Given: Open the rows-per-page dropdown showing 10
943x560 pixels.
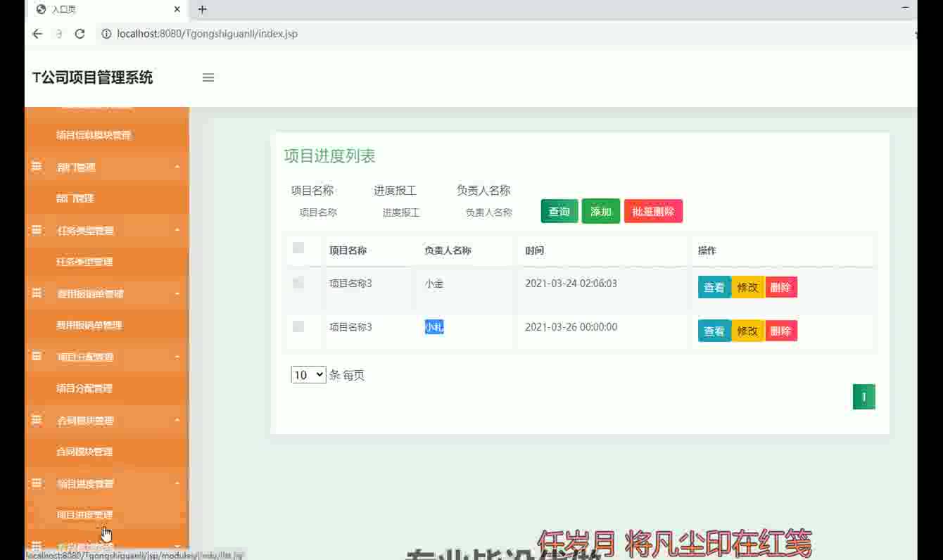Looking at the screenshot, I should point(308,375).
